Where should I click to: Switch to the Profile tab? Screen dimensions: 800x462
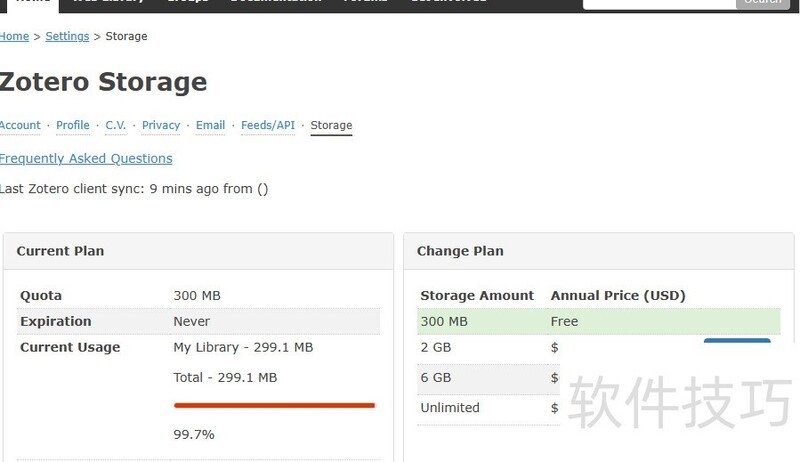point(73,125)
